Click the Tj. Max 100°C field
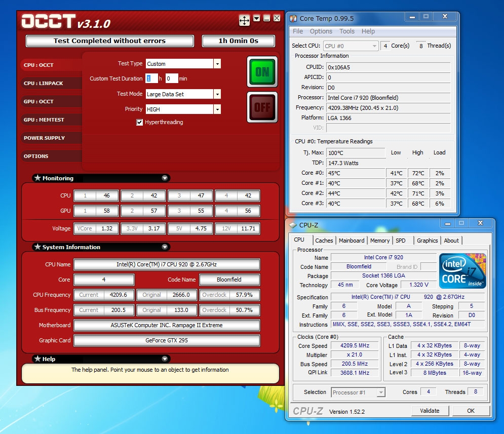The width and height of the screenshot is (504, 434). click(x=356, y=153)
